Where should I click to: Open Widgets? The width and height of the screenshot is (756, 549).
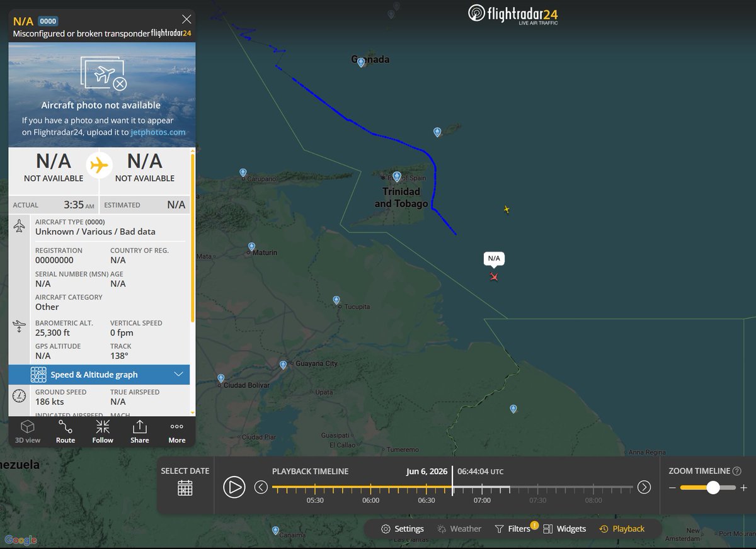(x=564, y=529)
